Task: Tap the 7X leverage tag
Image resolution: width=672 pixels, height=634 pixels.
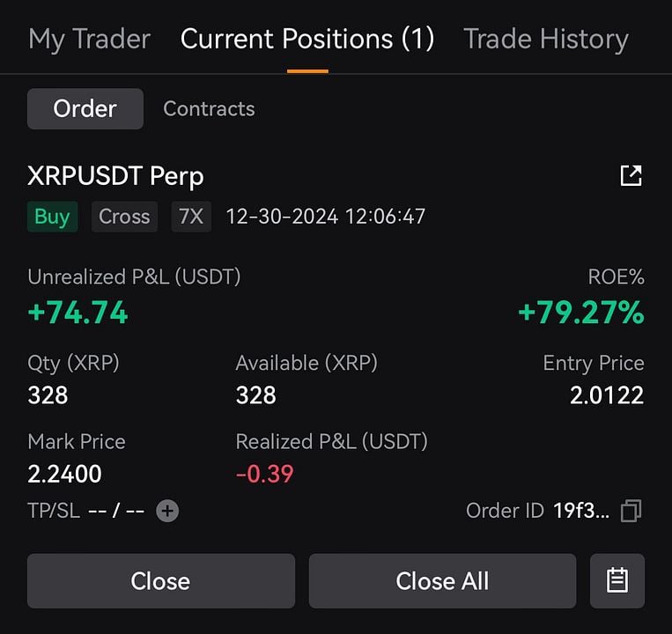Action: 191,217
